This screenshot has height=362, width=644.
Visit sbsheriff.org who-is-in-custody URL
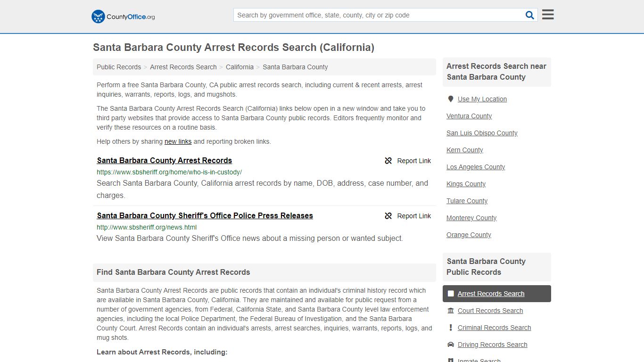pyautogui.click(x=169, y=172)
